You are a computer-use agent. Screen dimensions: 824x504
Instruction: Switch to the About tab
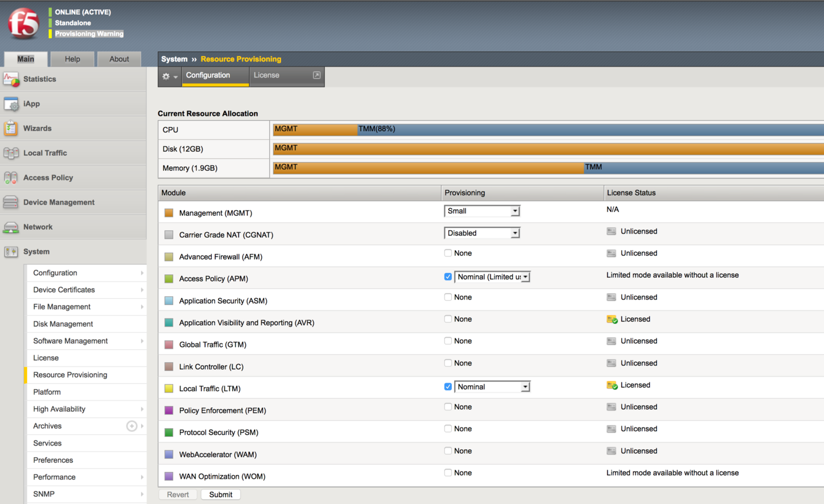click(119, 59)
